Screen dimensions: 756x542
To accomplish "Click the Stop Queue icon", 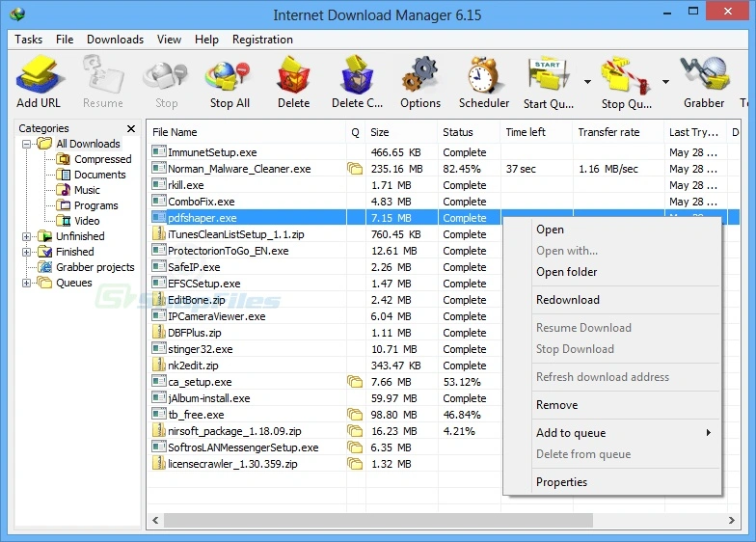I will pyautogui.click(x=625, y=76).
